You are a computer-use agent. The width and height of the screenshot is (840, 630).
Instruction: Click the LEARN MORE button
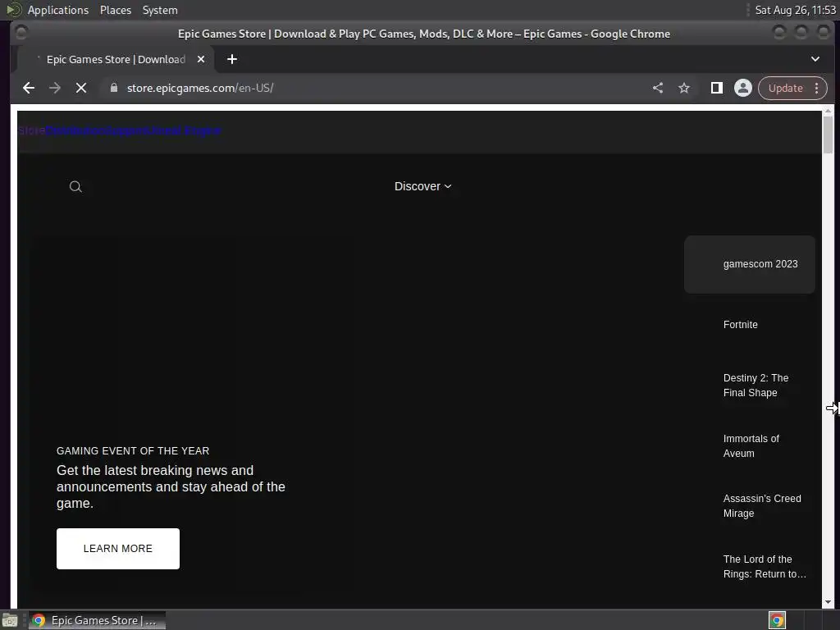(118, 549)
